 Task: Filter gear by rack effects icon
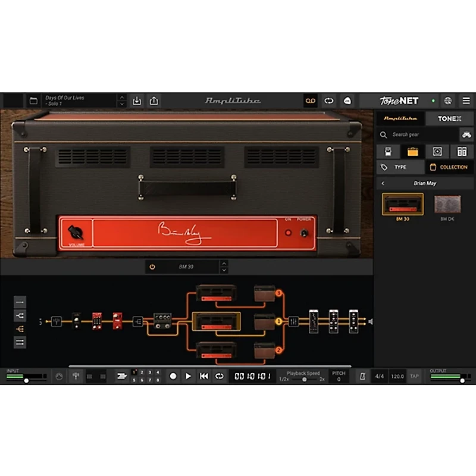click(x=462, y=152)
